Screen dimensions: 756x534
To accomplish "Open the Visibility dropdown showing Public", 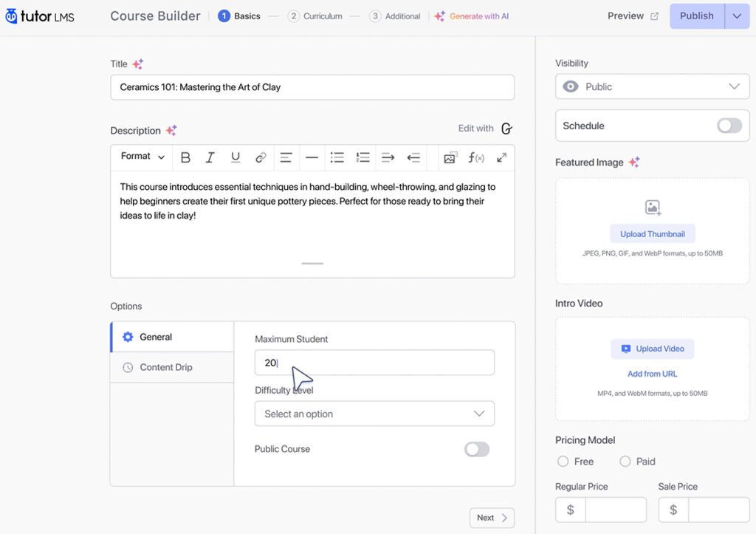I will [652, 86].
